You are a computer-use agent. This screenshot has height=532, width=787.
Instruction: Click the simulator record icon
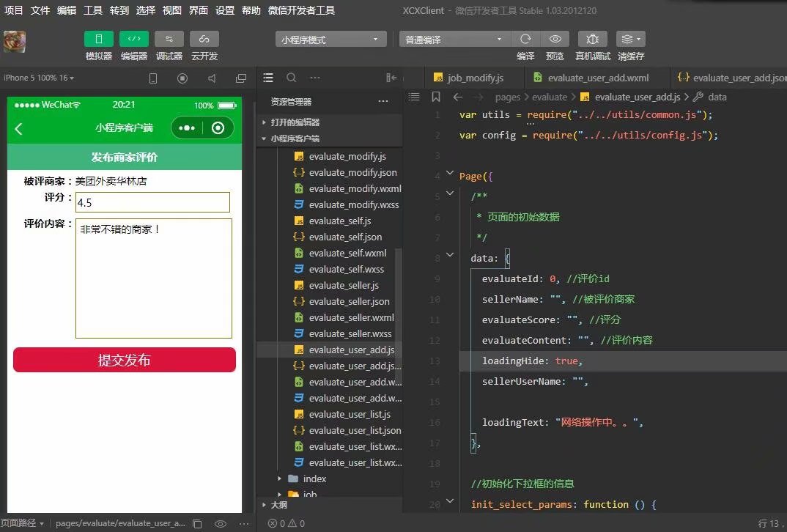click(x=182, y=78)
